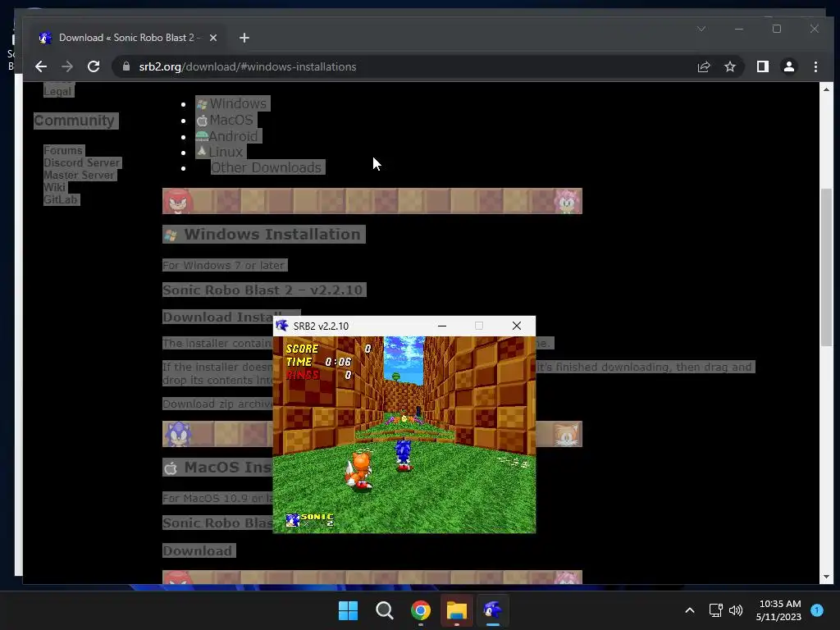840x630 pixels.
Task: Click the Sonic icon on the second banner
Action: [178, 434]
